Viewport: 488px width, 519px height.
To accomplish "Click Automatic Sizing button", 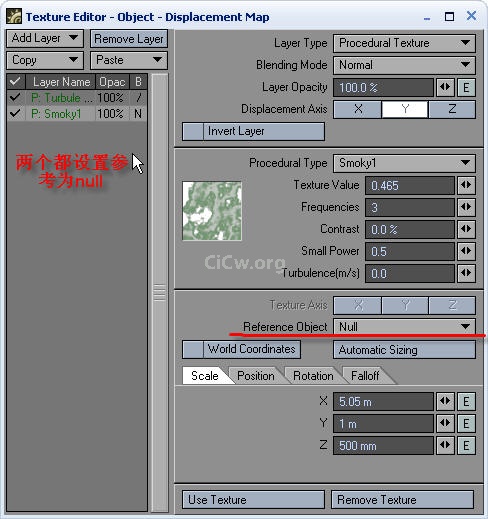I will 404,350.
